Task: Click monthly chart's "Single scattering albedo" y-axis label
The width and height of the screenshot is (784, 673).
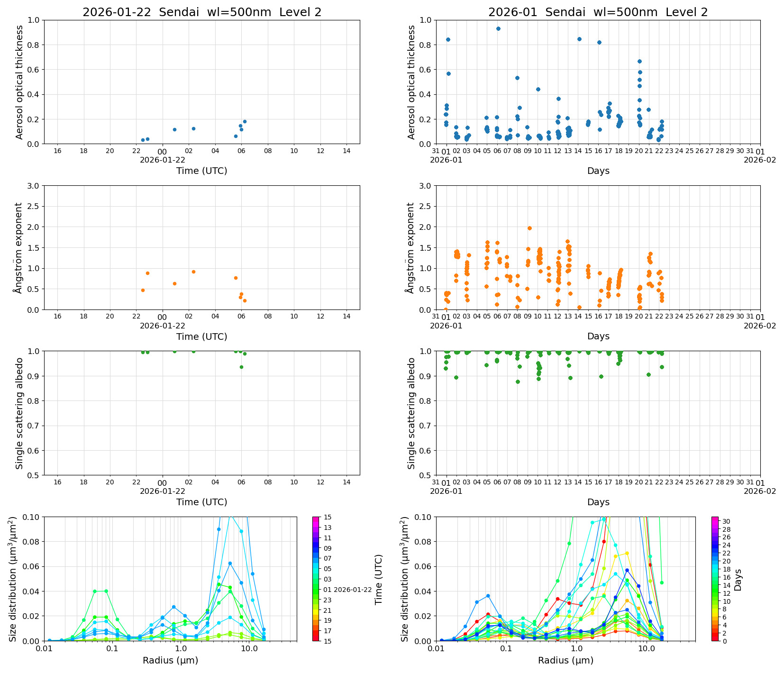Action: [411, 413]
